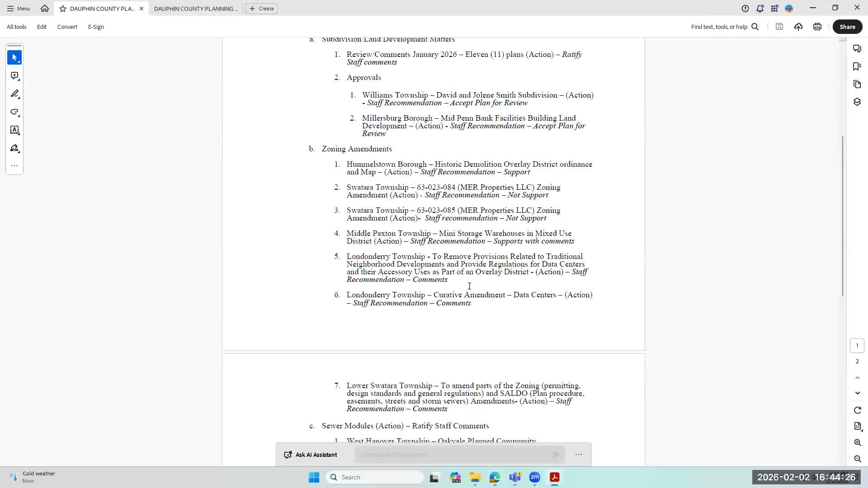Expand more tools ellipsis in left toolbar
This screenshot has width=868, height=488.
click(x=14, y=166)
